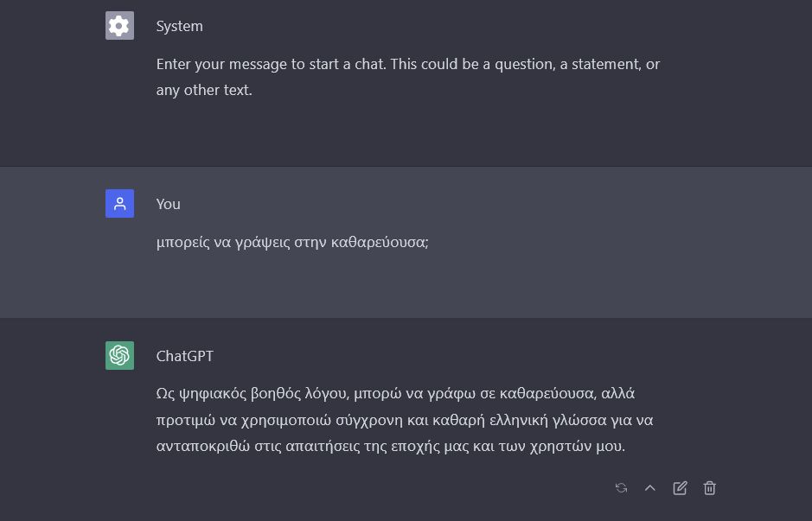
Task: Click the 'any other text.' line
Action: (x=204, y=90)
